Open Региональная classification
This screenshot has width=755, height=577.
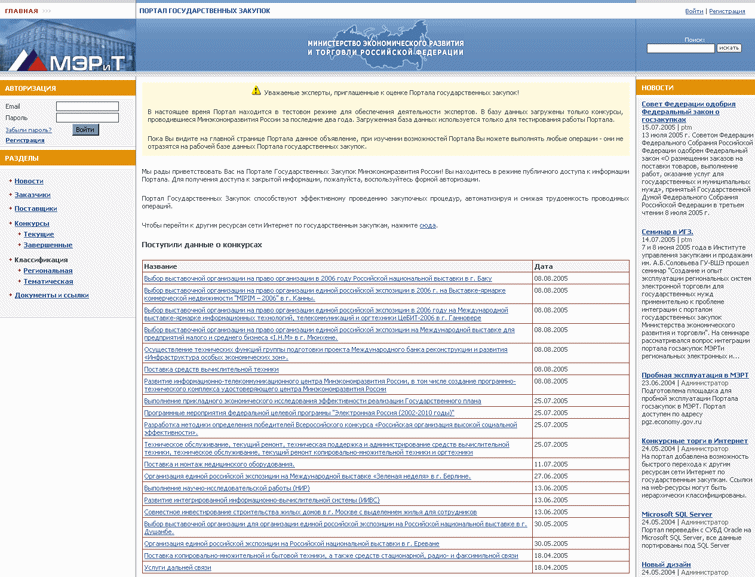(48, 270)
